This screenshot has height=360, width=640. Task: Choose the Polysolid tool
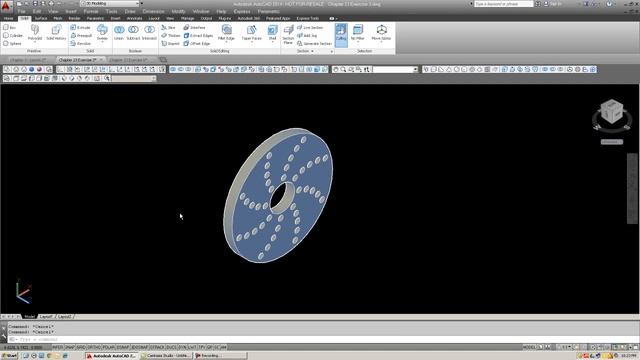point(35,33)
